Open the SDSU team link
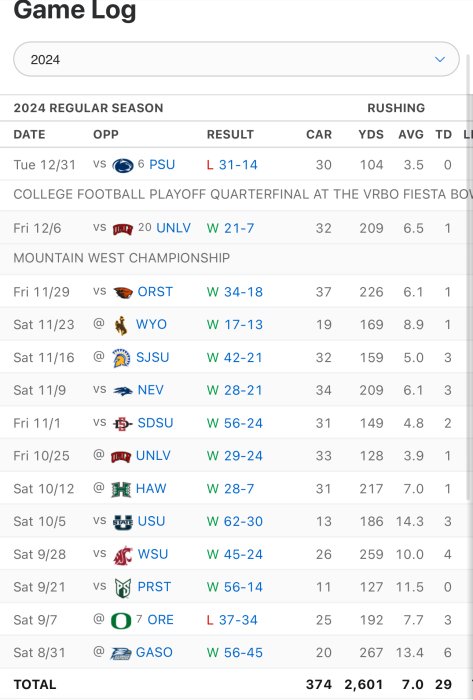 click(155, 423)
